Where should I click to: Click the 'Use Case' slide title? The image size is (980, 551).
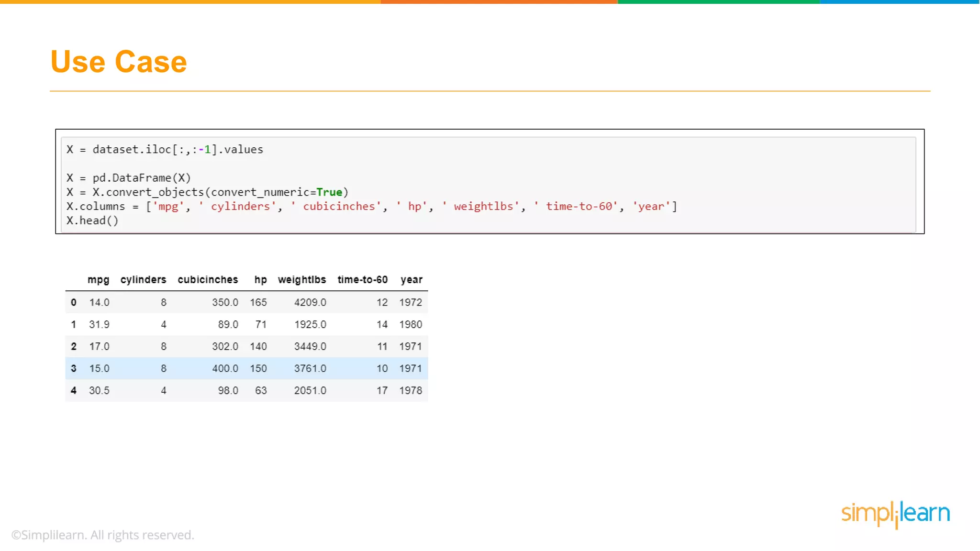(119, 62)
